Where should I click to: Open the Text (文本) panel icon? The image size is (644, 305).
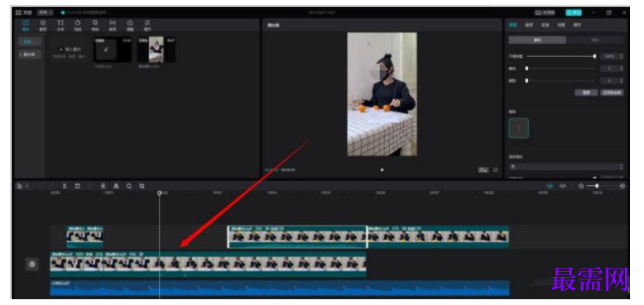(x=60, y=25)
